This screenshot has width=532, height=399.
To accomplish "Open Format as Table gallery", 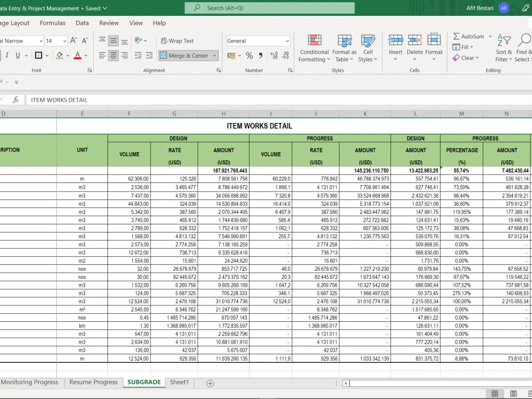I will click(x=344, y=48).
